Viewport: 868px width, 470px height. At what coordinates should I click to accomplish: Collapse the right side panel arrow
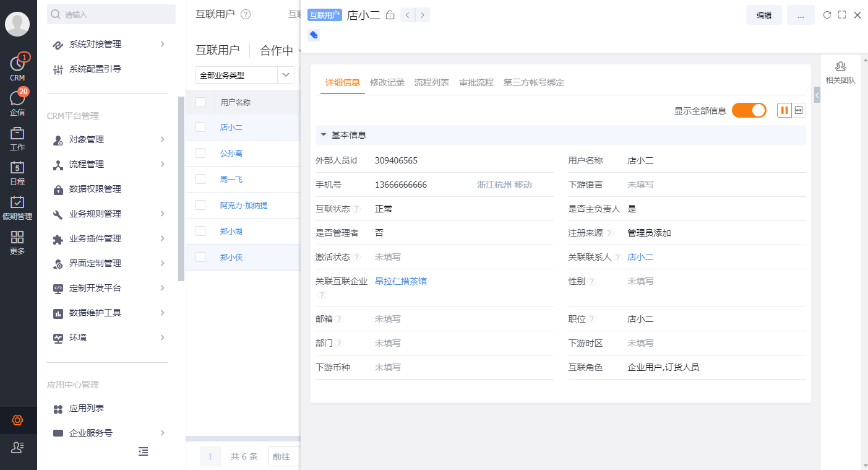point(817,95)
